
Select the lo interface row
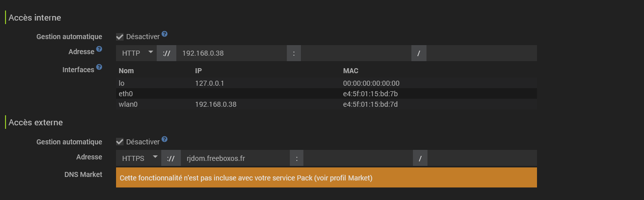[327, 83]
